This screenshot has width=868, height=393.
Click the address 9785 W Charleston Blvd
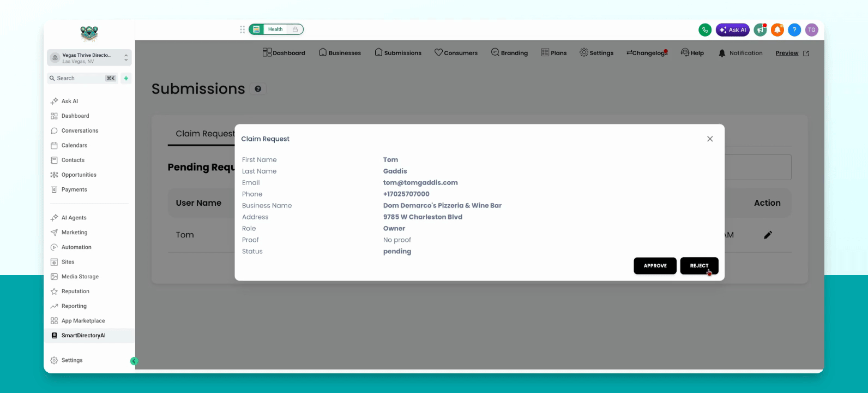pyautogui.click(x=423, y=217)
